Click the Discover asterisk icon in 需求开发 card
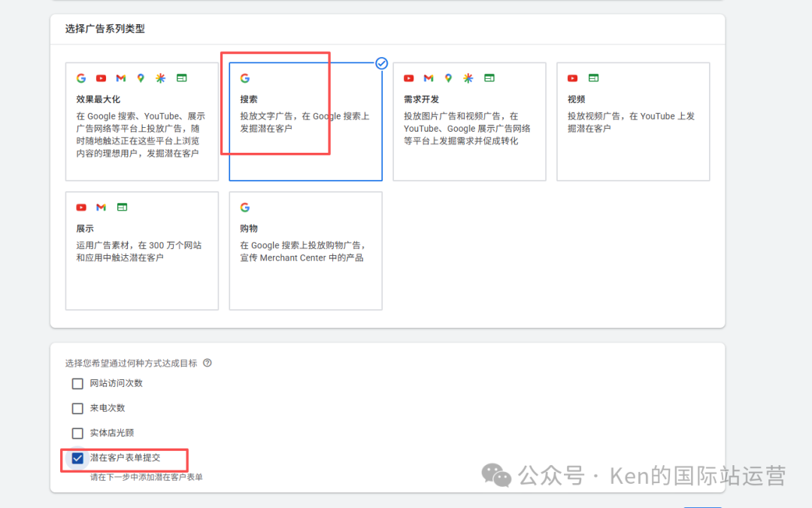The image size is (812, 508). (468, 78)
